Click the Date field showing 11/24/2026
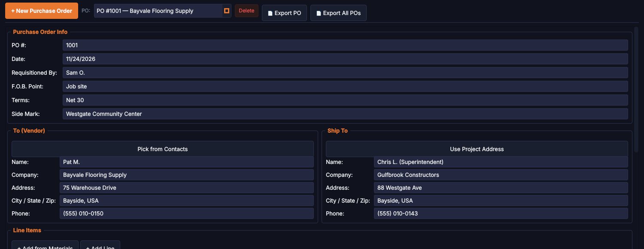Image resolution: width=644 pixels, height=249 pixels. (345, 59)
